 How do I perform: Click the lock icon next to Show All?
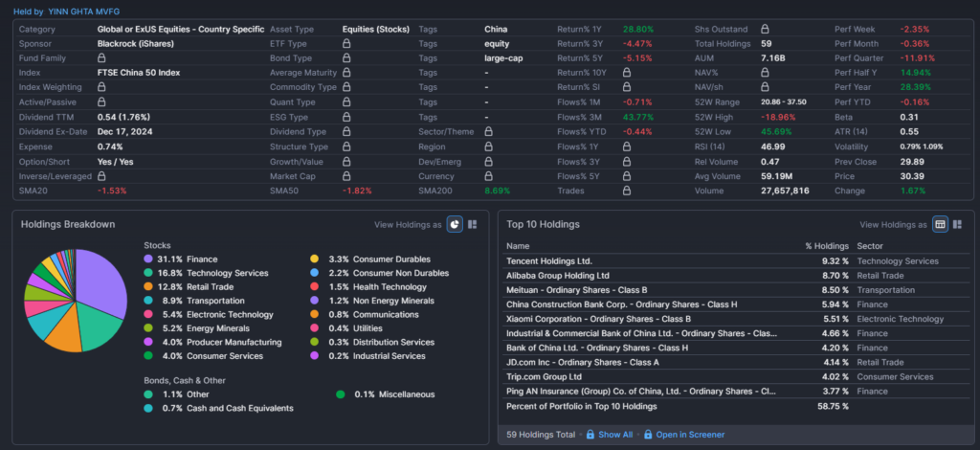(x=590, y=435)
